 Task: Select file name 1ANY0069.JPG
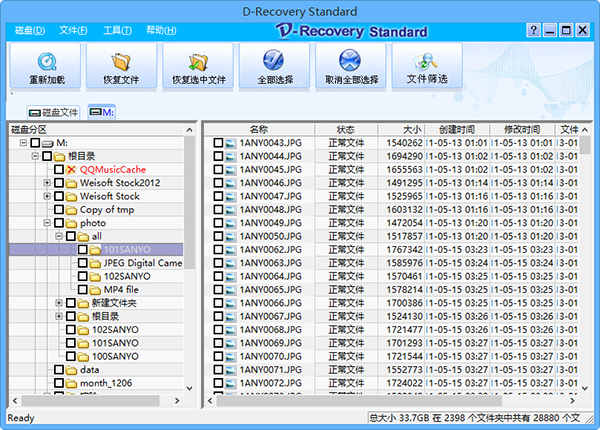click(271, 343)
